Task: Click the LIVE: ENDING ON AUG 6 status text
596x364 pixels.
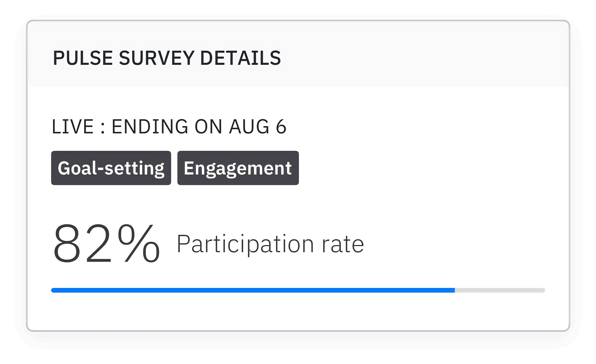Action: click(x=169, y=126)
